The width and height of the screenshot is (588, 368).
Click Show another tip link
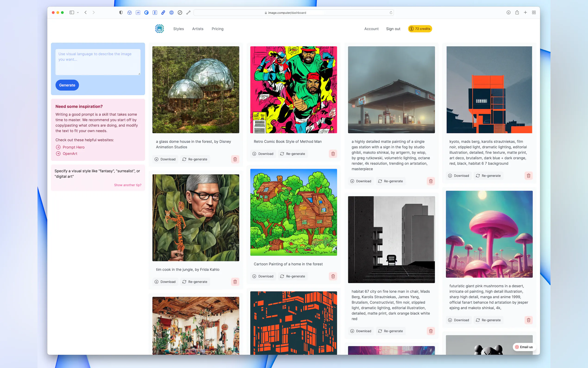tap(128, 185)
